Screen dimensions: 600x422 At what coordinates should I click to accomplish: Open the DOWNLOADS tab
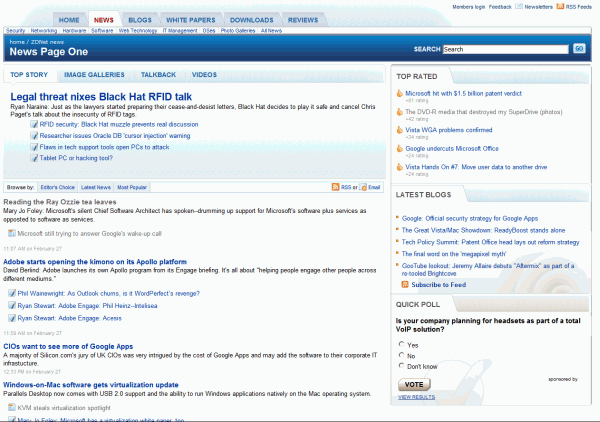[251, 20]
